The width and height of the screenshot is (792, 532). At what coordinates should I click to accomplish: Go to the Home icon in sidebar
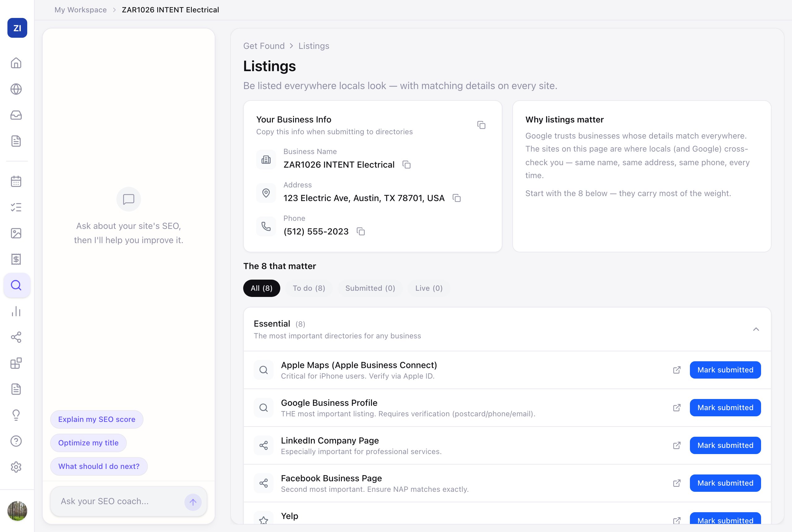click(16, 63)
